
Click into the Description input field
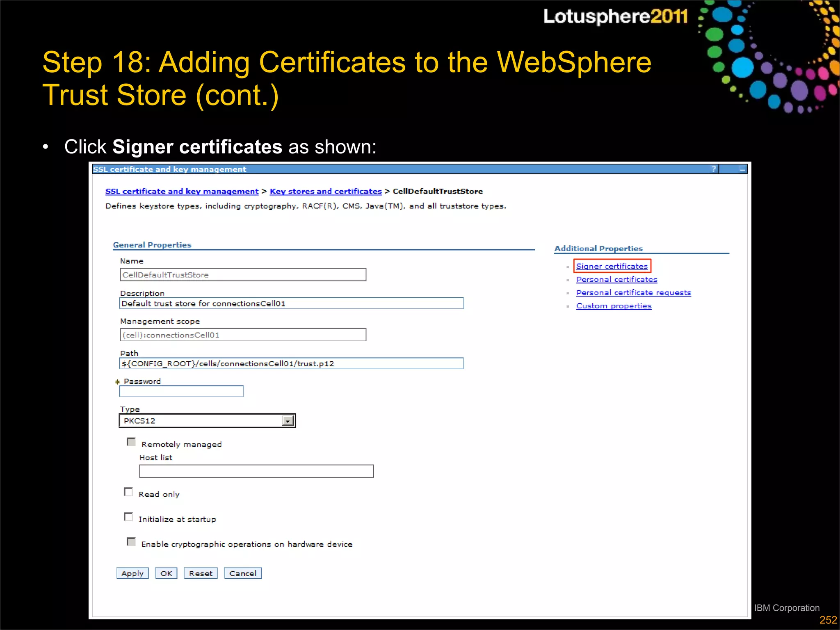coord(292,304)
